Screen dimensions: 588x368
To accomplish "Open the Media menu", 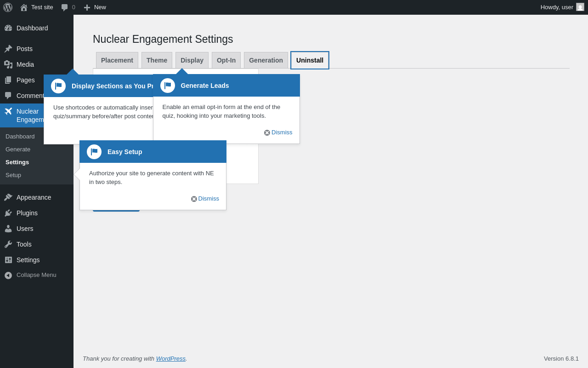I will pos(37,64).
